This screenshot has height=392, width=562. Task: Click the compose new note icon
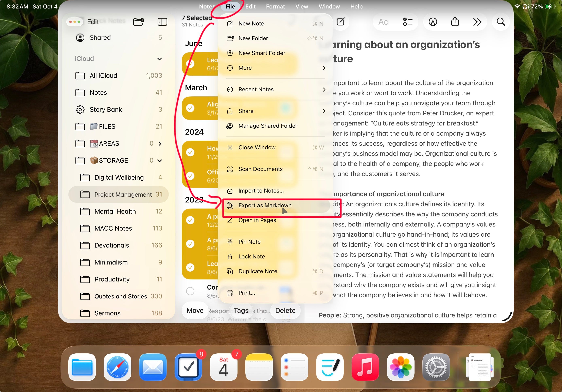coord(340,22)
